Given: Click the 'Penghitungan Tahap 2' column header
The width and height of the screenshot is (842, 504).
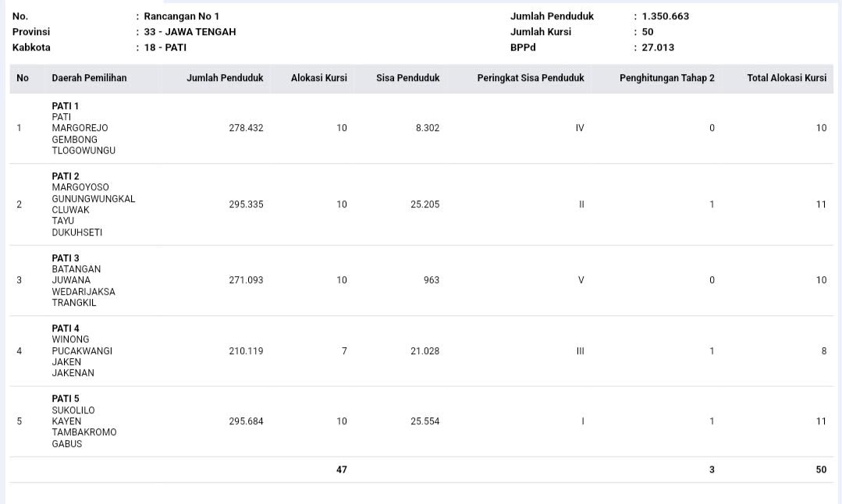Looking at the screenshot, I should tap(666, 78).
